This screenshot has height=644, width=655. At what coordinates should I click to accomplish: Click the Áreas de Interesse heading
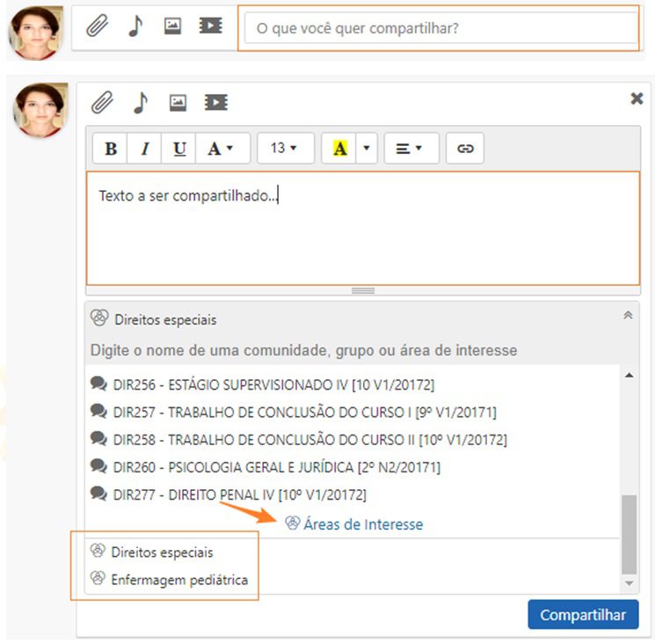tap(353, 524)
